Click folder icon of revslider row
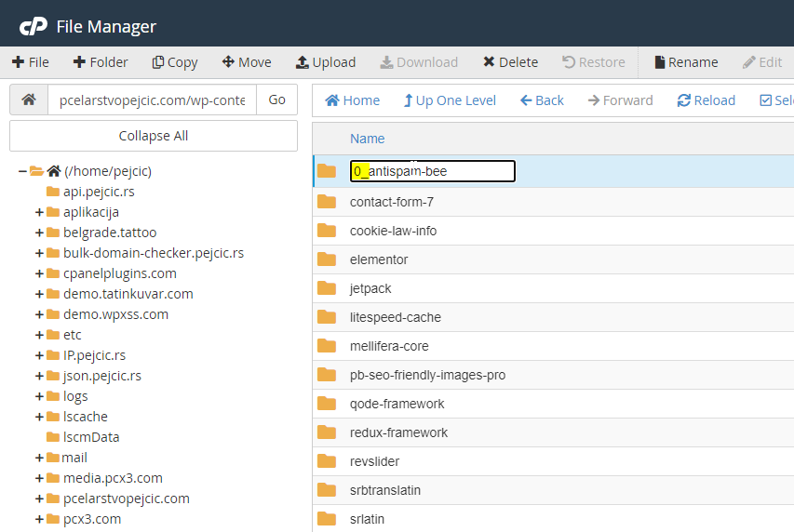The height and width of the screenshot is (532, 794). (x=327, y=461)
